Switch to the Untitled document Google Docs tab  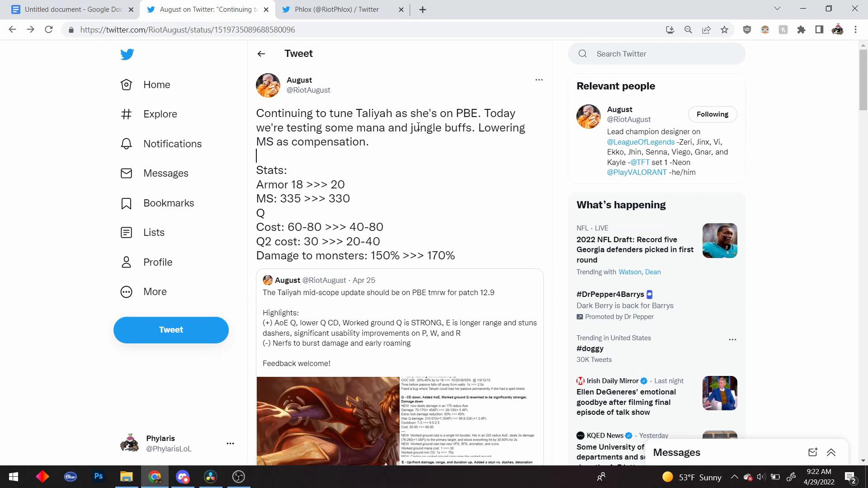coord(72,9)
